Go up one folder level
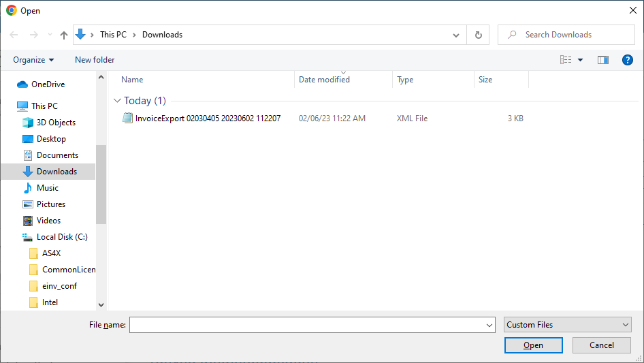 point(64,35)
